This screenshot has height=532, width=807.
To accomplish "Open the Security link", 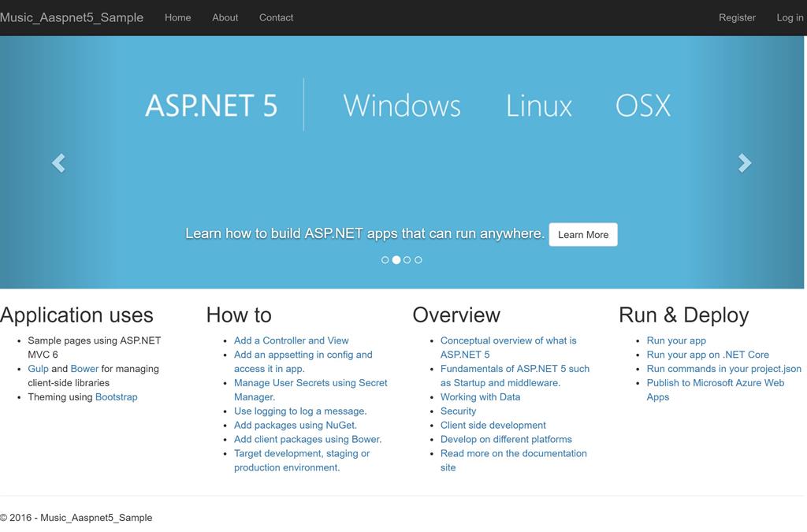I will 458,411.
